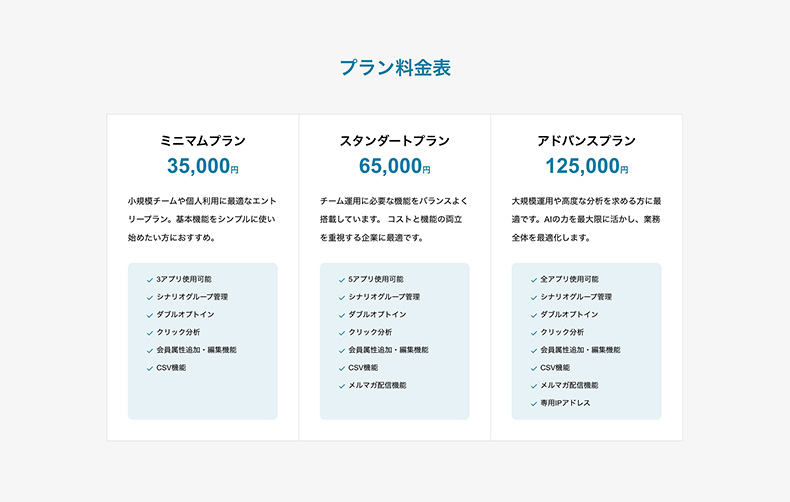
Task: Click the ミニマムプラン description paragraph
Action: click(x=203, y=219)
